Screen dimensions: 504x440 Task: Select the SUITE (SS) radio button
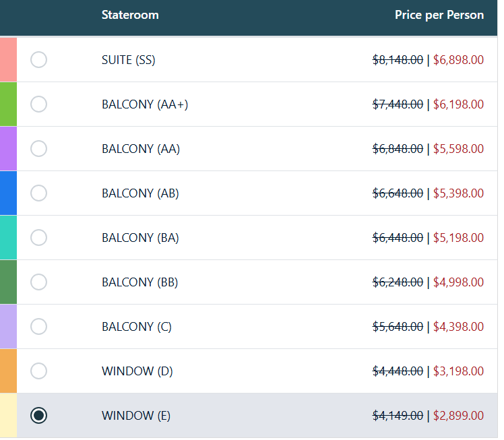38,60
